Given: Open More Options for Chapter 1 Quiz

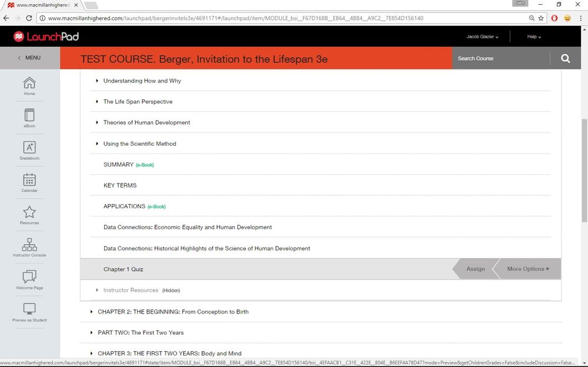Looking at the screenshot, I should [527, 269].
